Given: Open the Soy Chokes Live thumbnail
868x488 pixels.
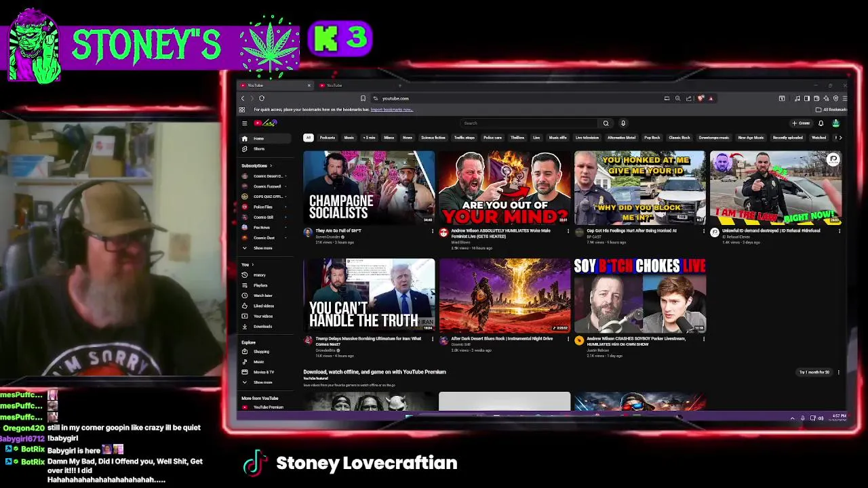Looking at the screenshot, I should (640, 296).
